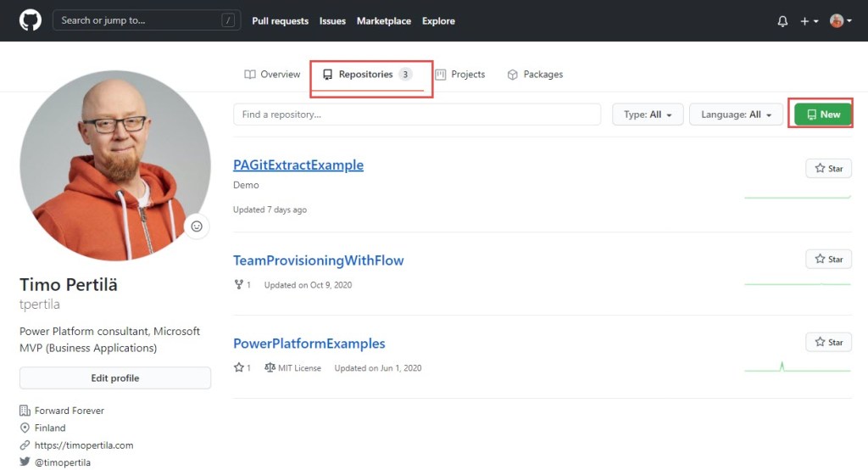This screenshot has width=868, height=470.
Task: Open the timopertila.com website link
Action: [x=83, y=445]
